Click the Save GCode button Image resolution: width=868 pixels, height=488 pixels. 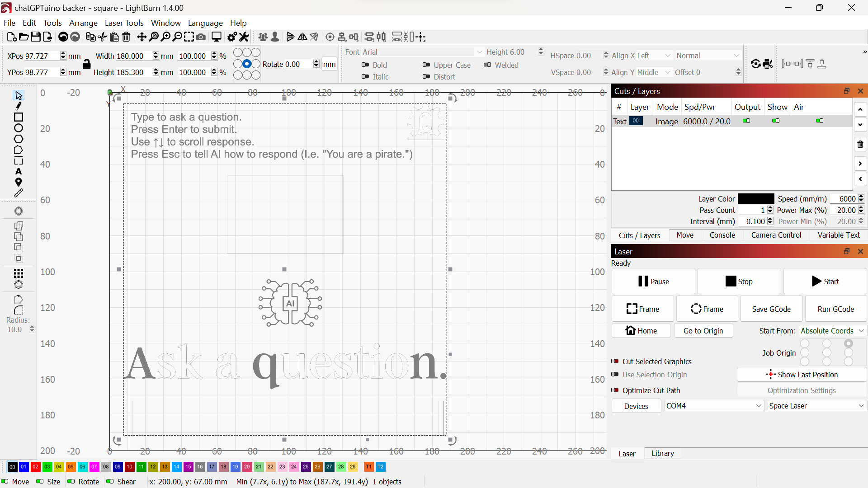coord(771,309)
